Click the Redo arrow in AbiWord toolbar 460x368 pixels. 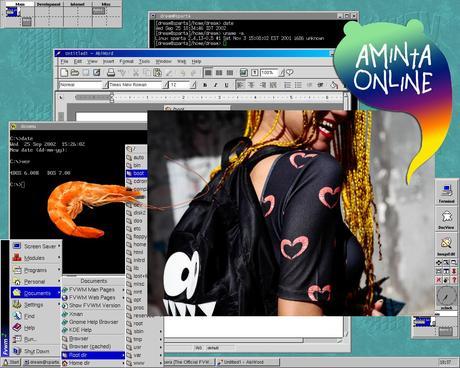click(x=193, y=73)
